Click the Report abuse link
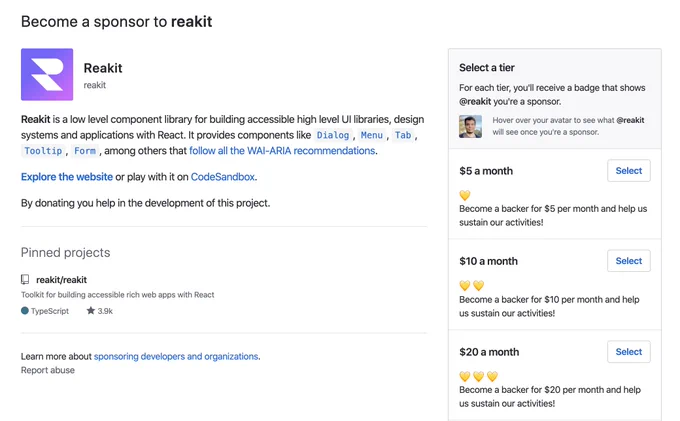680x421 pixels. point(48,370)
